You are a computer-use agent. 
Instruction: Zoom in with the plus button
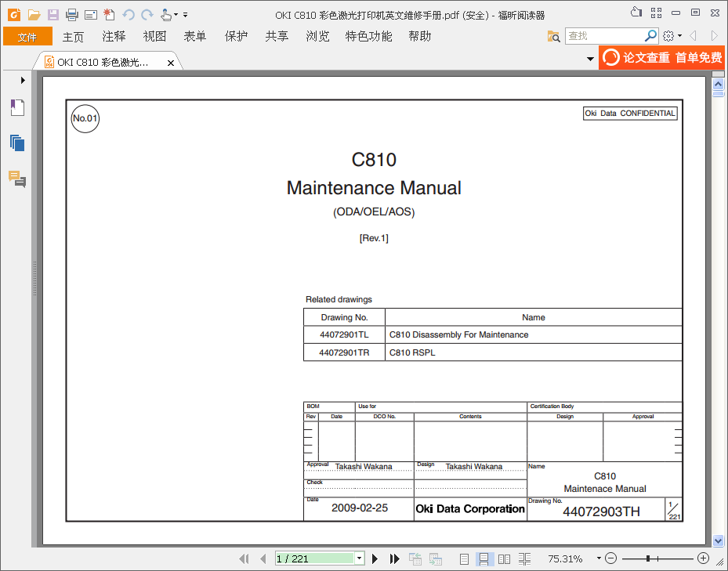pos(704,558)
